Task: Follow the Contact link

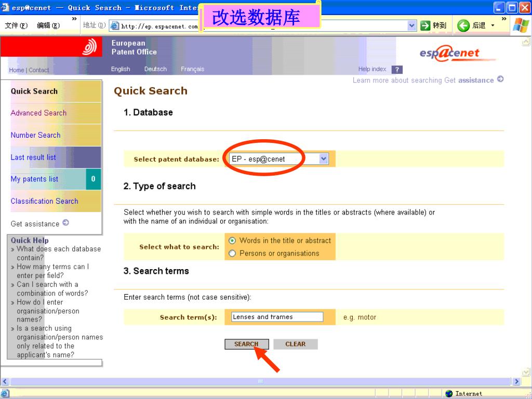Action: (x=38, y=70)
